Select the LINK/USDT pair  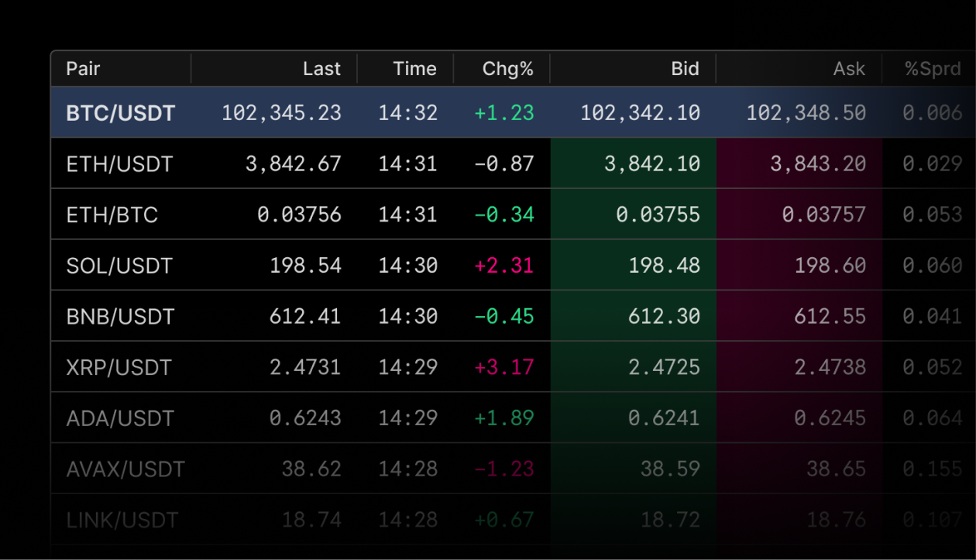[122, 520]
